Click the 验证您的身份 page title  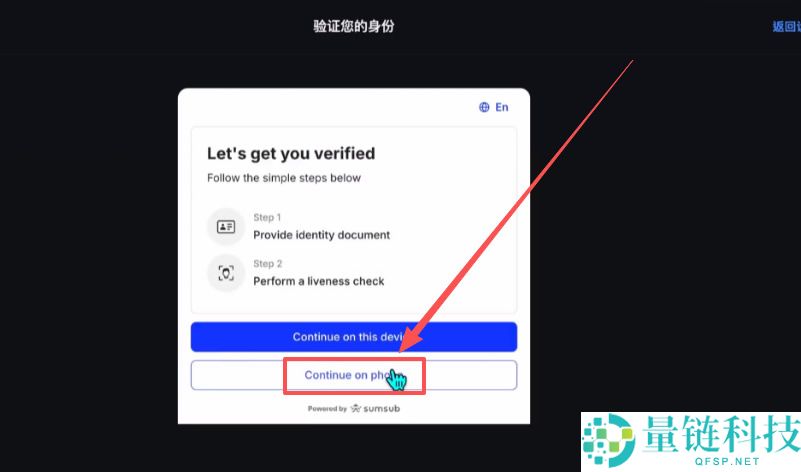click(354, 26)
